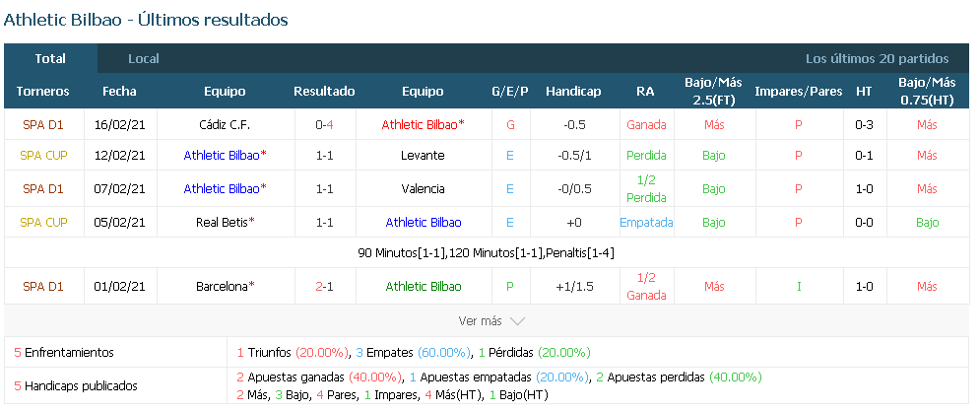Click the 0-4 result score
This screenshot has width=980, height=412.
[x=324, y=125]
